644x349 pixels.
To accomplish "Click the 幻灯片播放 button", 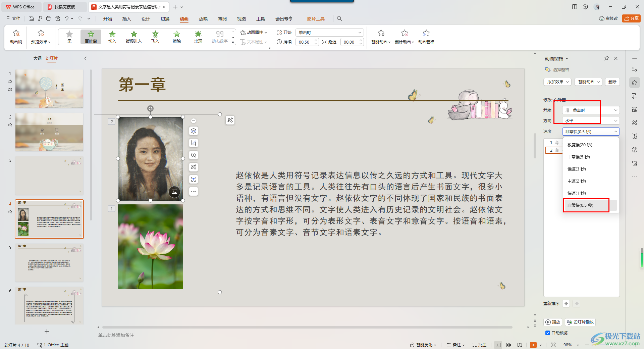I will 580,322.
